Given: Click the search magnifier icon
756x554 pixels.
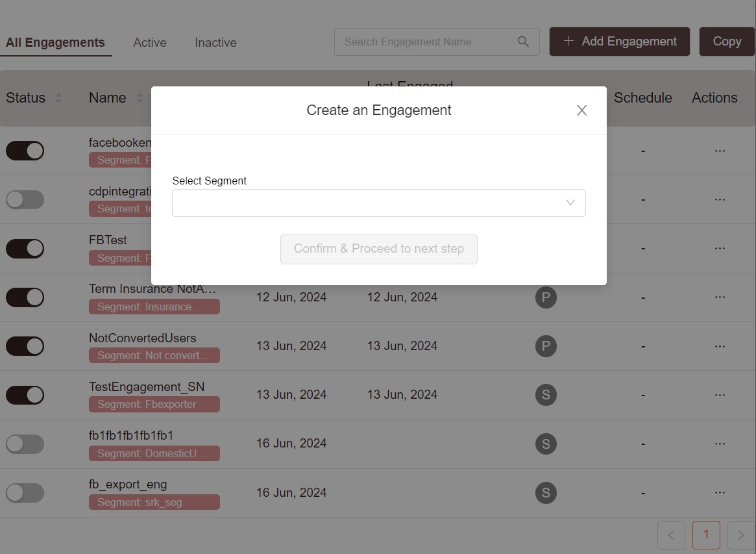Looking at the screenshot, I should (x=523, y=42).
